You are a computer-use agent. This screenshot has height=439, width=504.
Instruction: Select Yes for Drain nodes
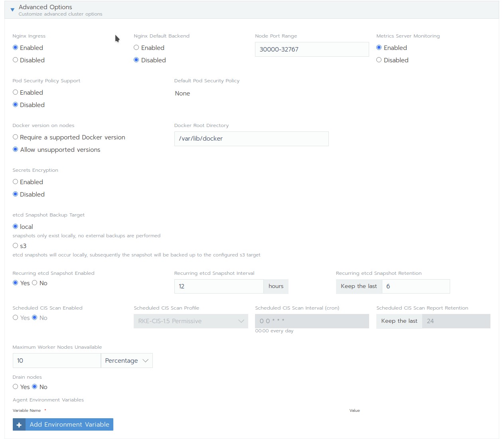[15, 387]
